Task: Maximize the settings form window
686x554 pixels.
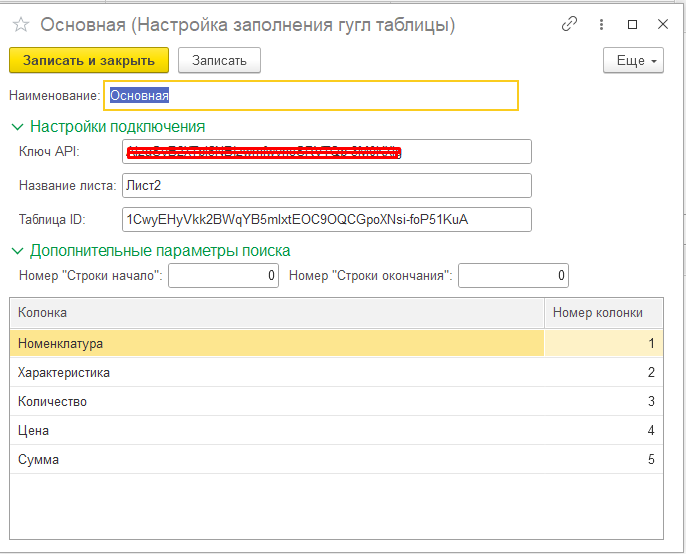Action: (x=632, y=25)
